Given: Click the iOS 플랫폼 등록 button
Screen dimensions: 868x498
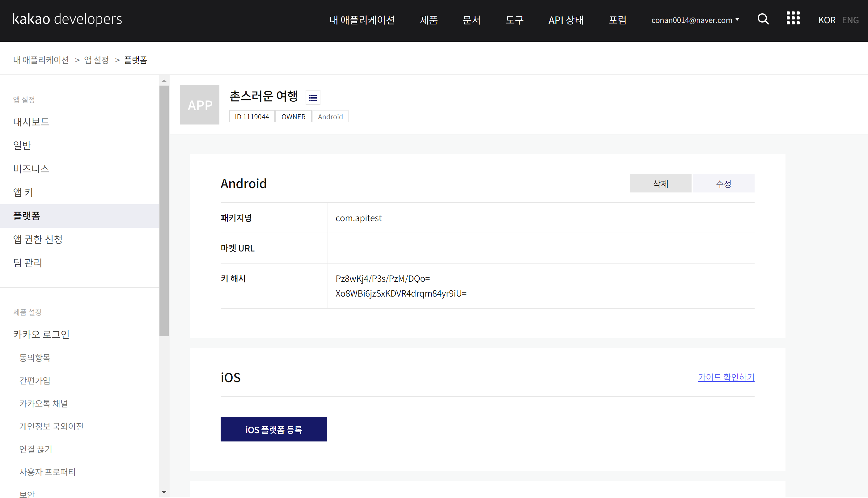Looking at the screenshot, I should pyautogui.click(x=273, y=429).
